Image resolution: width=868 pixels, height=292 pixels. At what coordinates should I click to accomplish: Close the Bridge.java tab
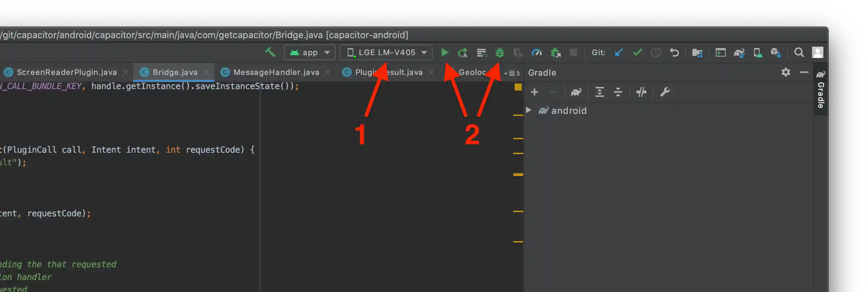coord(206,72)
